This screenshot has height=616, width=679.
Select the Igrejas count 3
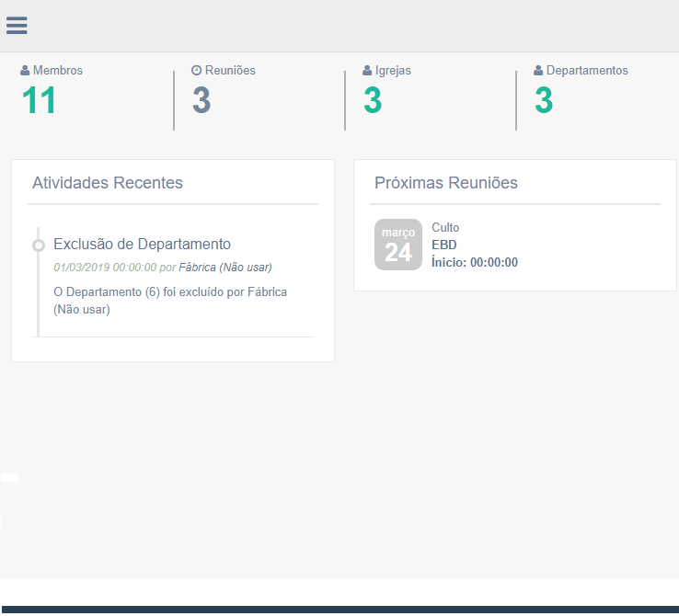373,101
